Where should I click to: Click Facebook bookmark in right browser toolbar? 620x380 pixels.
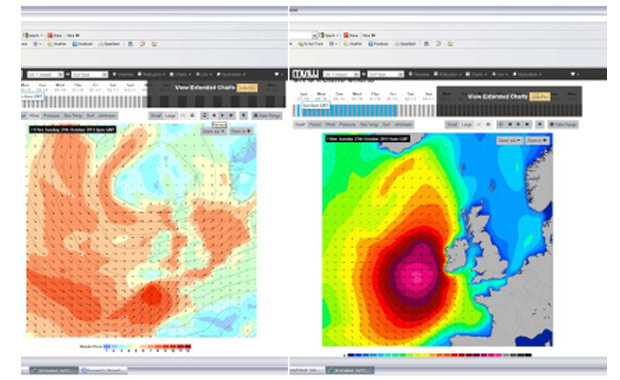tap(378, 44)
